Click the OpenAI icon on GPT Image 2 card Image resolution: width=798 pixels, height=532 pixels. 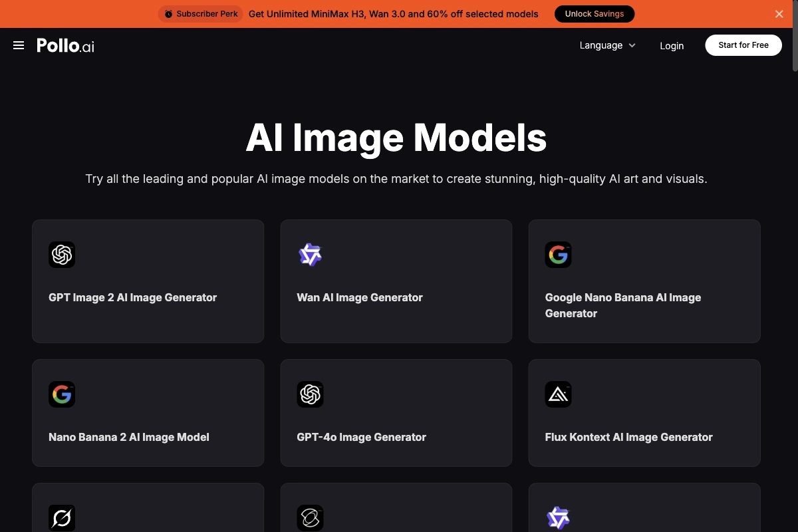pyautogui.click(x=62, y=255)
